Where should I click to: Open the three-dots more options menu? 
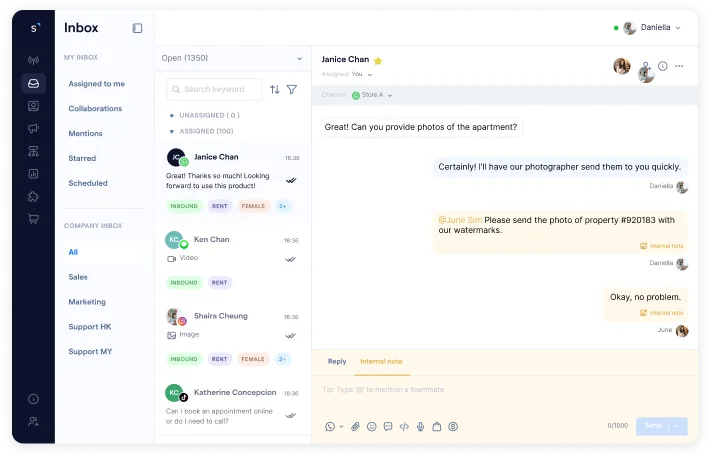coord(679,66)
